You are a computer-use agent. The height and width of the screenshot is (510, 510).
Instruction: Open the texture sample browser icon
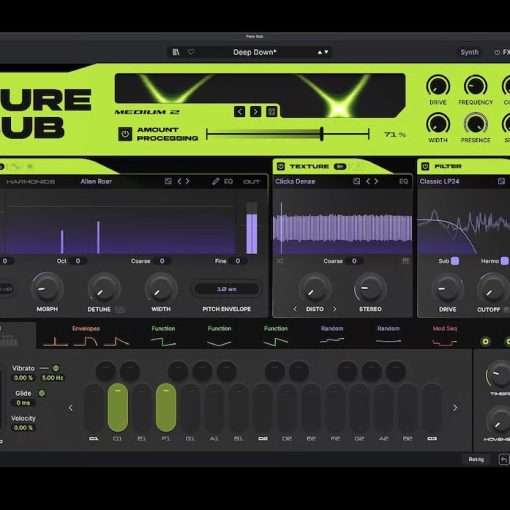[357, 181]
